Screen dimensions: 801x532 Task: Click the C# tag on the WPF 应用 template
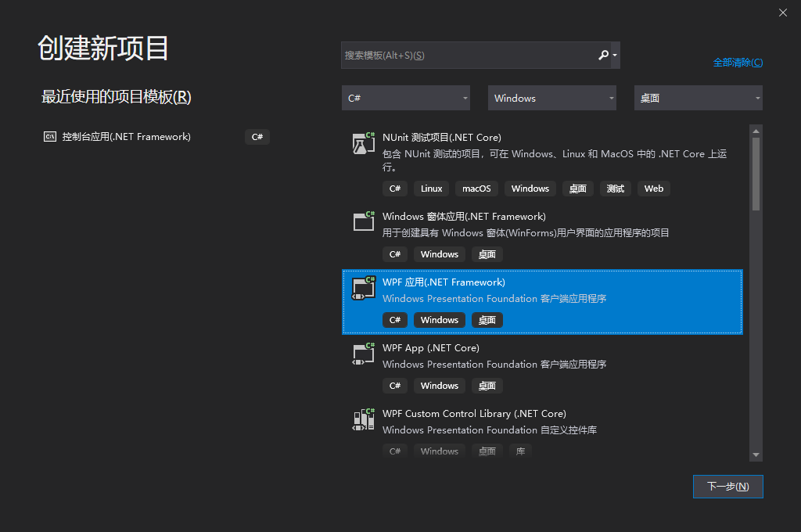click(x=395, y=319)
